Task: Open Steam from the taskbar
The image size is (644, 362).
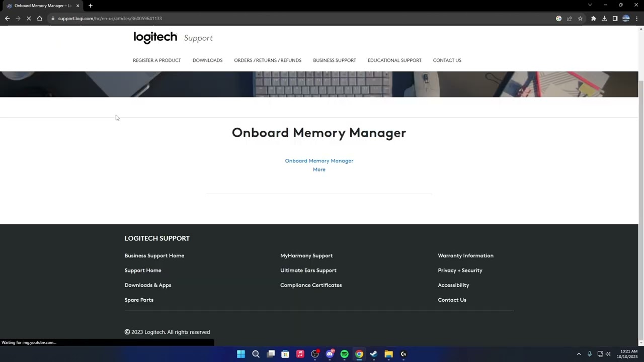Action: pos(374,354)
